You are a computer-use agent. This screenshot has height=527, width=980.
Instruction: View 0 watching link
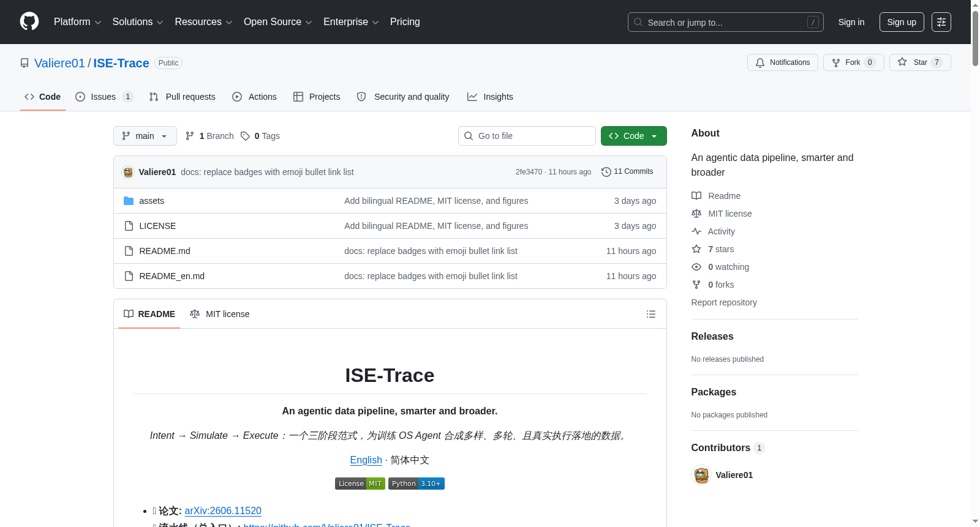tap(720, 267)
